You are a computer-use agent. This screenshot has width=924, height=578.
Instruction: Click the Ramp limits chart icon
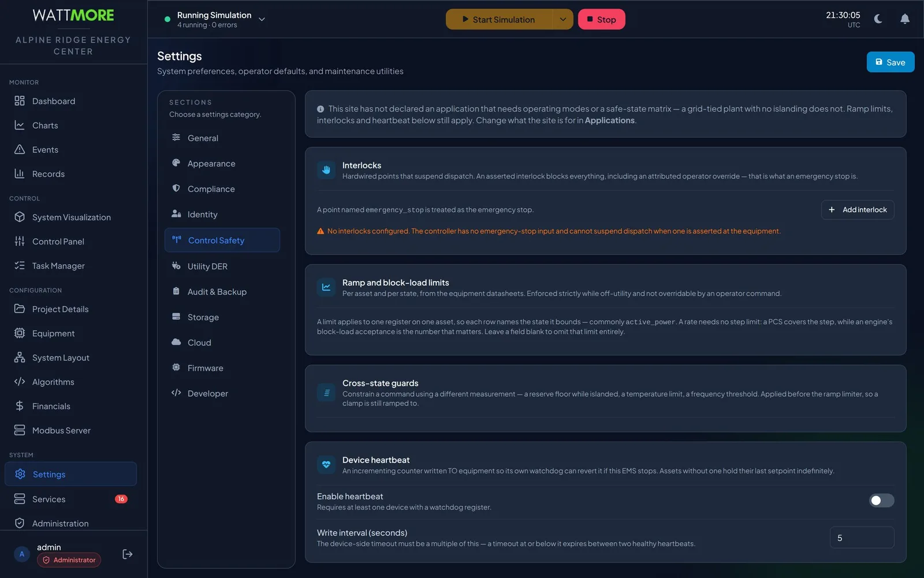tap(326, 287)
